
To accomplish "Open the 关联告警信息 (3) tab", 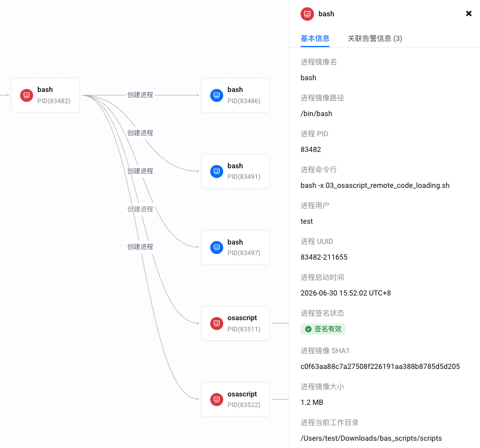I will [x=375, y=39].
